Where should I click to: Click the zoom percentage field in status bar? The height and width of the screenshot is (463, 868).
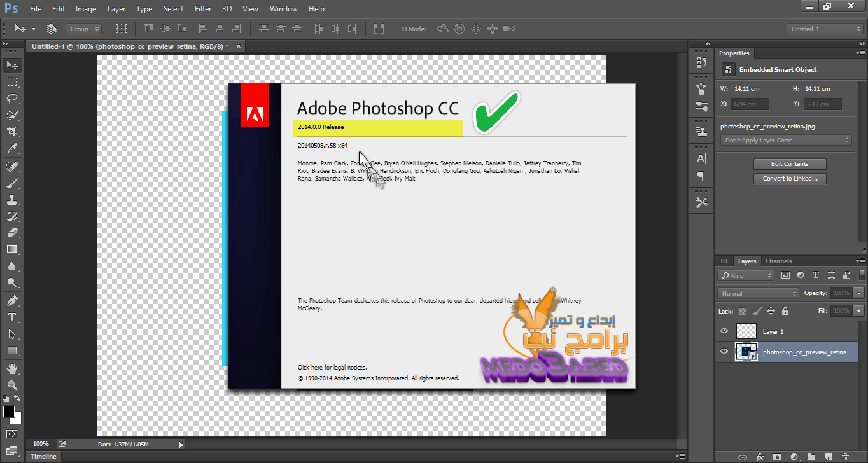point(41,444)
